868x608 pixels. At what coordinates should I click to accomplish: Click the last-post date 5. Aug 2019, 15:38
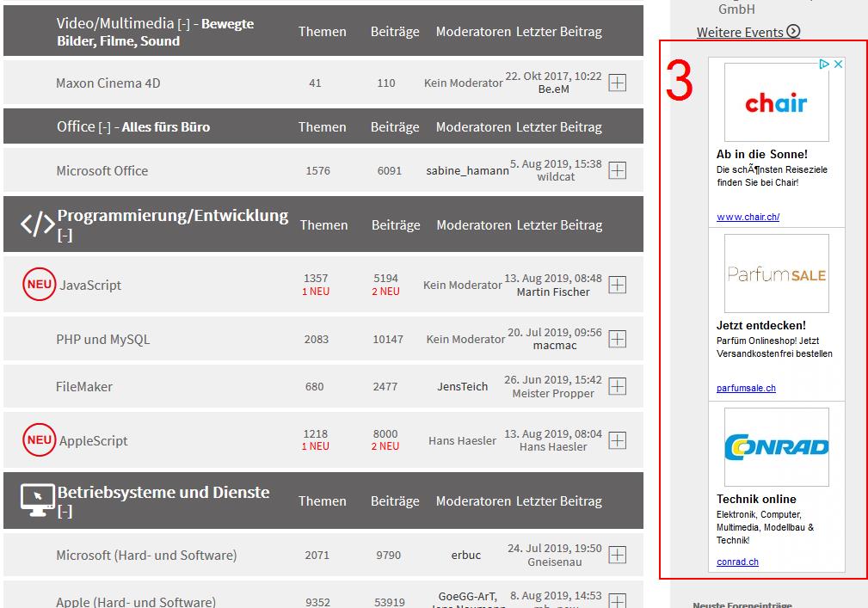coord(556,164)
